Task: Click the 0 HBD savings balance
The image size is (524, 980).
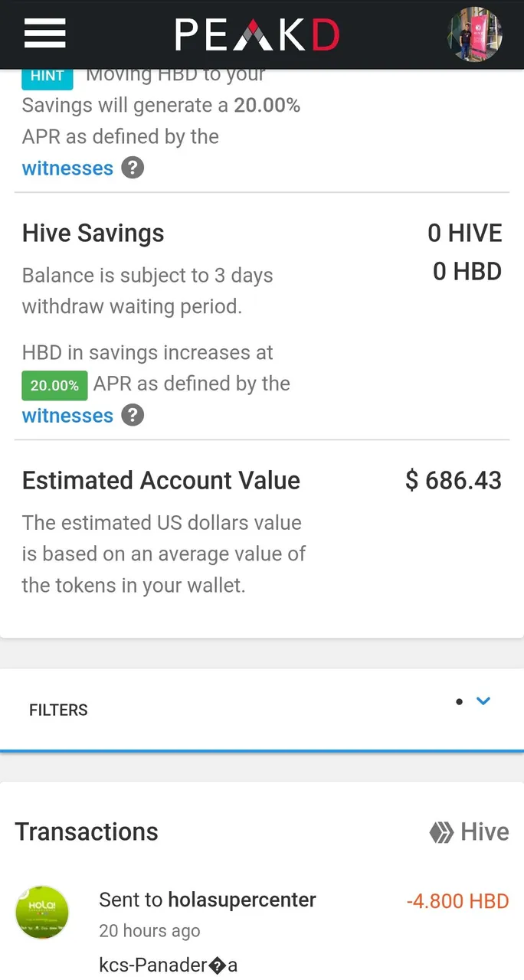Action: pyautogui.click(x=467, y=271)
